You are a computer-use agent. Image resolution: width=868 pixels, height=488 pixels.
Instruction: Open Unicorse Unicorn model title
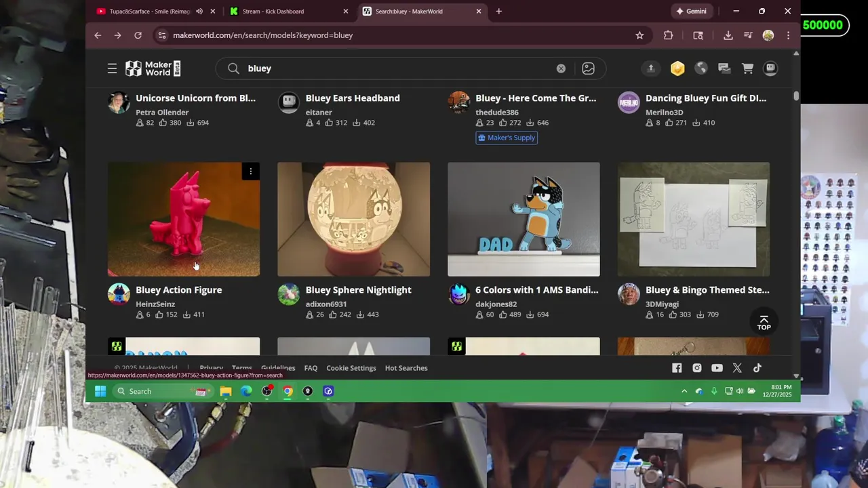(195, 98)
